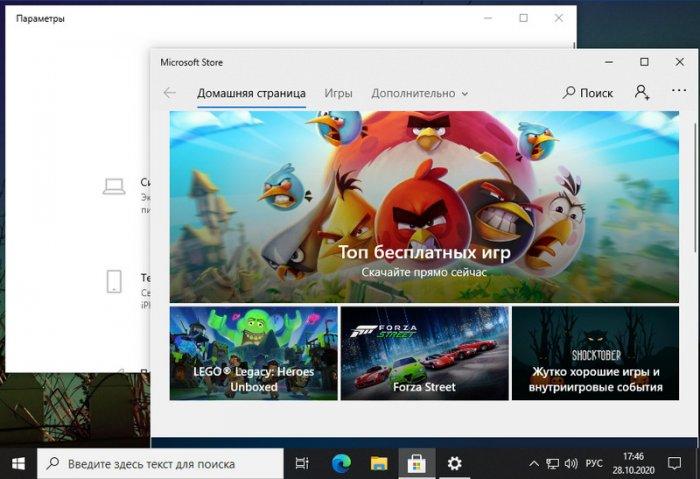700x479 pixels.
Task: Open the notification center icon
Action: [674, 464]
